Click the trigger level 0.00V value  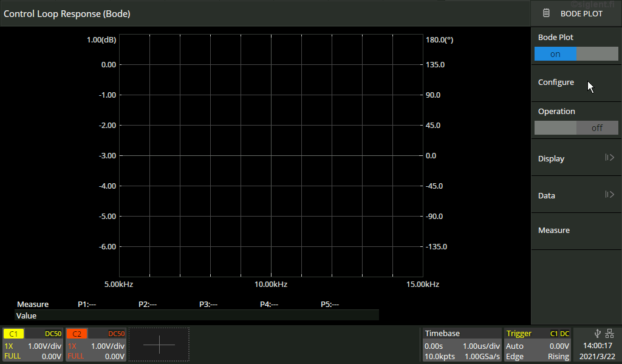[x=559, y=346]
